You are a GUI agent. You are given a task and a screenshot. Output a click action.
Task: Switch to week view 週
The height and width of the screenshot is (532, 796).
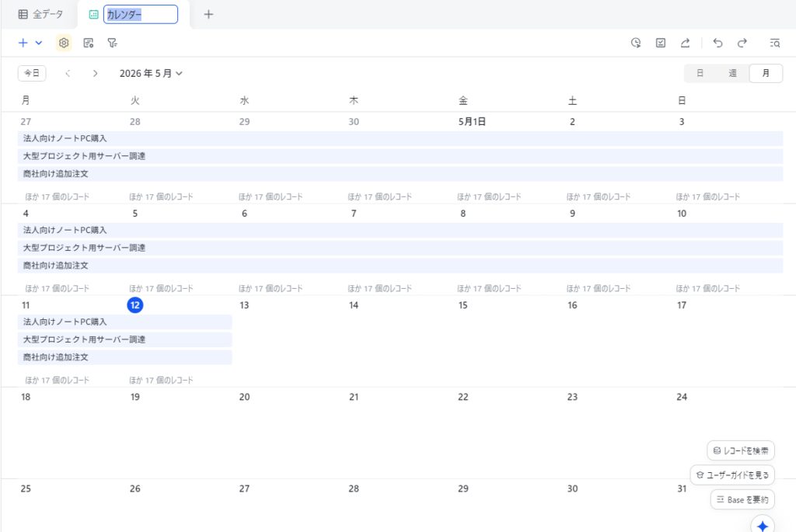click(x=732, y=74)
